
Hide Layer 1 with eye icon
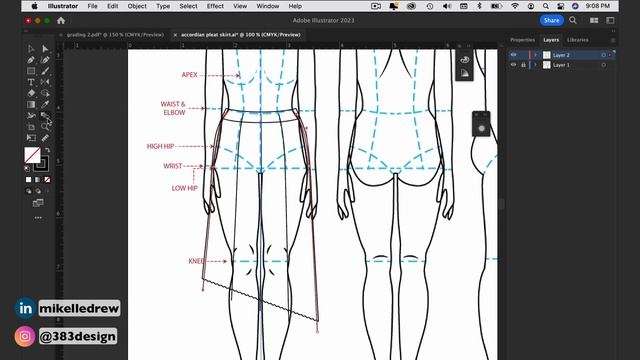coord(513,65)
